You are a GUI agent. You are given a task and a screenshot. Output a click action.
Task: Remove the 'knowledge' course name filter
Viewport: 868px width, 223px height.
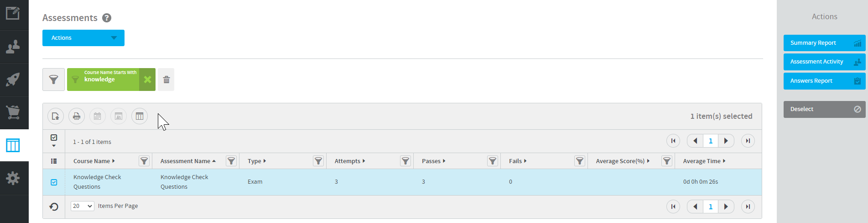(x=147, y=80)
